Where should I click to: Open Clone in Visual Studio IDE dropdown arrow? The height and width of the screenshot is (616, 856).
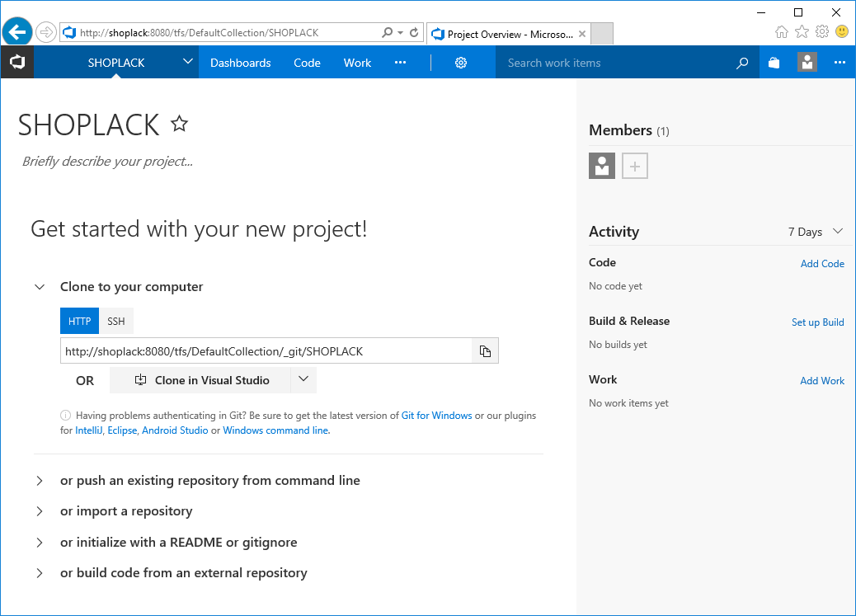click(x=303, y=379)
